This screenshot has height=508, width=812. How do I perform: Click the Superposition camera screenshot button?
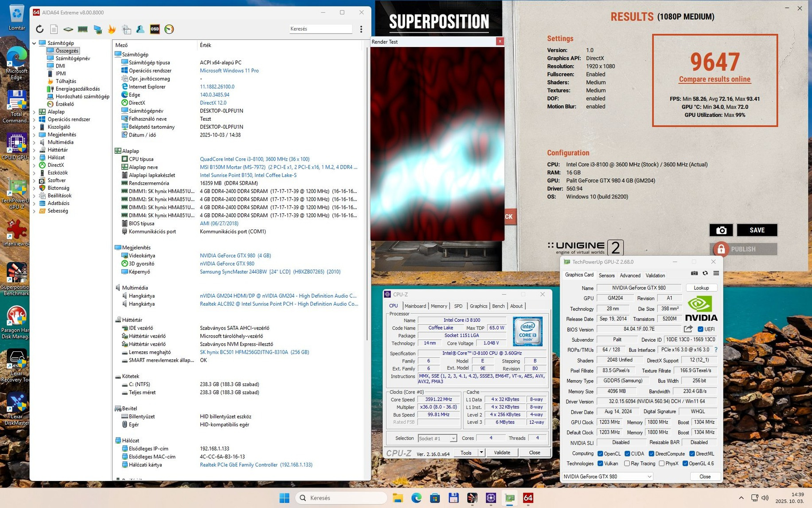click(721, 230)
